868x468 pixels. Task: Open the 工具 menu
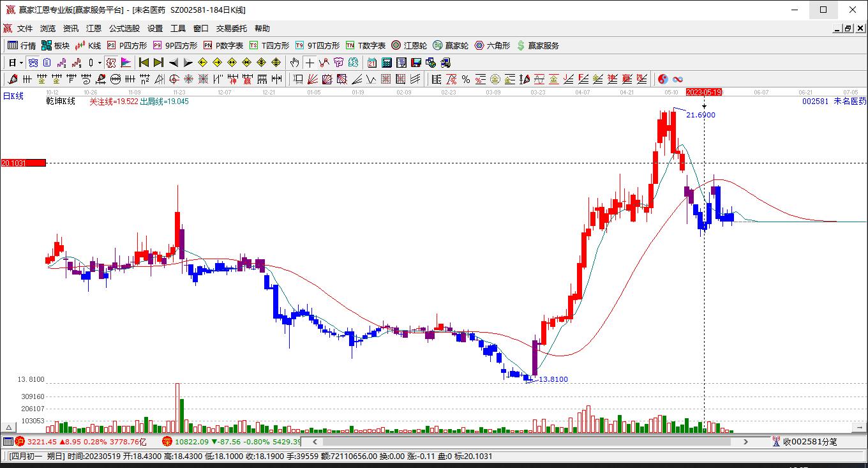tap(178, 29)
